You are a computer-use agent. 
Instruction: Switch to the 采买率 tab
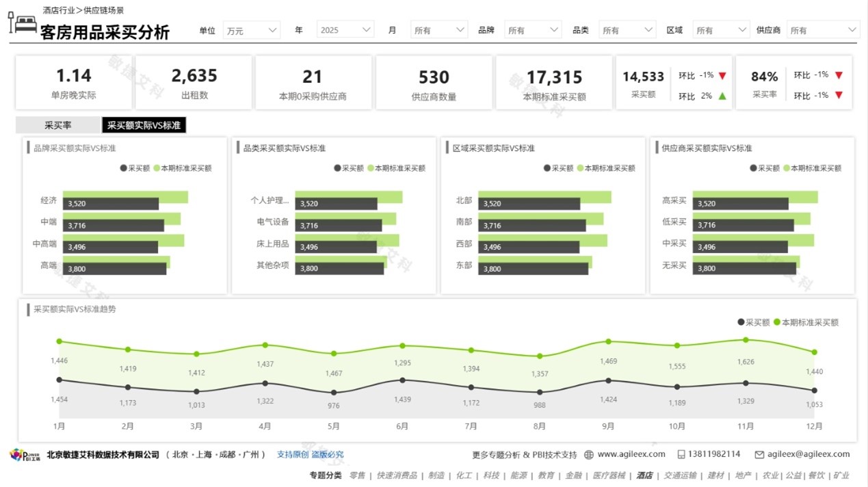pos(58,125)
